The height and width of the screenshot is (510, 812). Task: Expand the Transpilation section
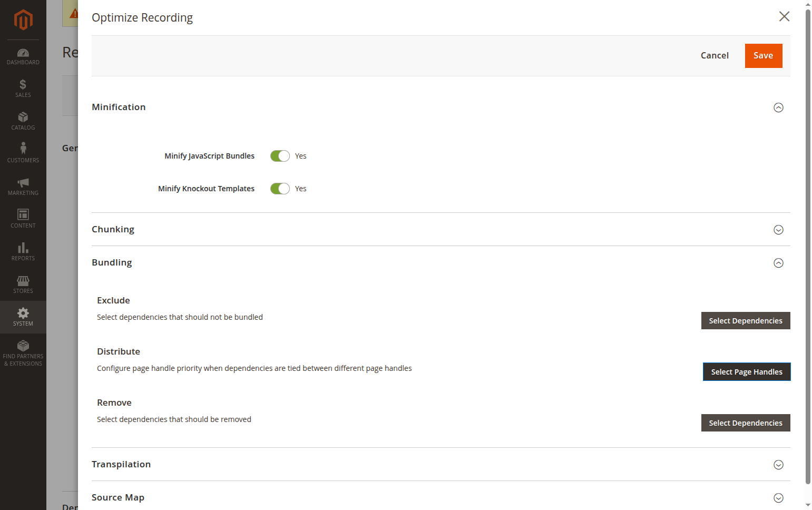click(778, 465)
